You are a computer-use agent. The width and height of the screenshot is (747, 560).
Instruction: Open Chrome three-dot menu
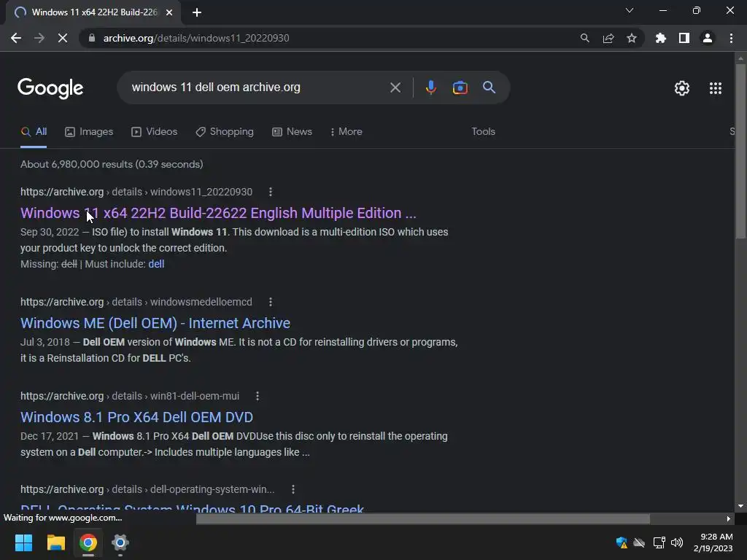coord(731,38)
